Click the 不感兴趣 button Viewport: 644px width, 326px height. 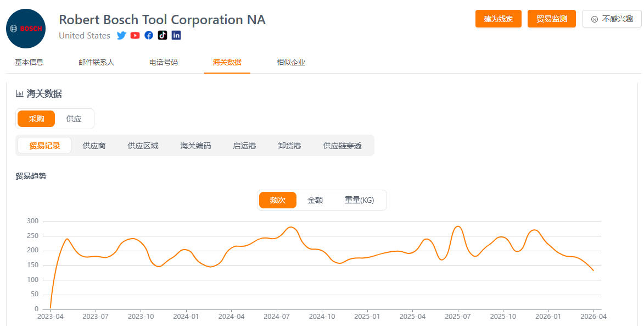point(612,19)
